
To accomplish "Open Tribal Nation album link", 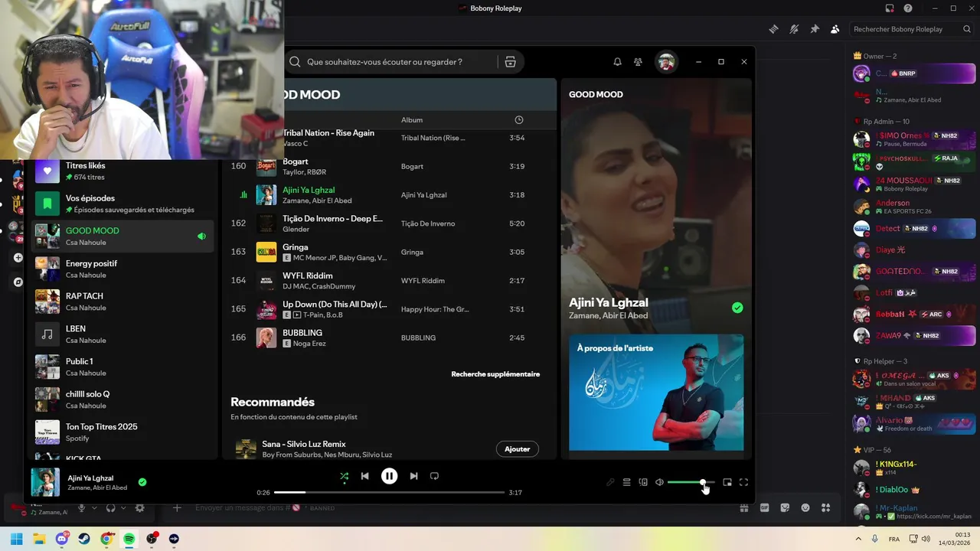I will [433, 138].
